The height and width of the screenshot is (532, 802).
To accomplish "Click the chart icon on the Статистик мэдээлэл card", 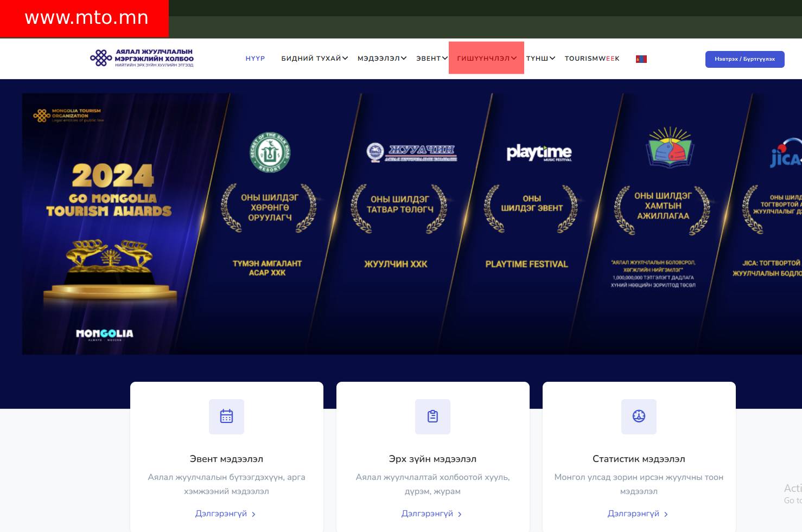I will pos(639,416).
